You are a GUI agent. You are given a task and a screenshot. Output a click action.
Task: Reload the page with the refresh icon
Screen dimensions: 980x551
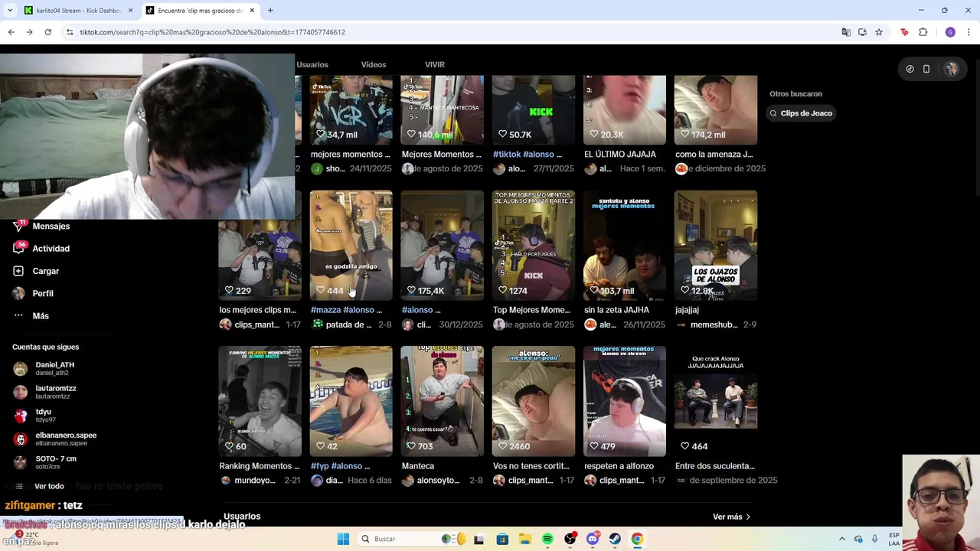(47, 32)
